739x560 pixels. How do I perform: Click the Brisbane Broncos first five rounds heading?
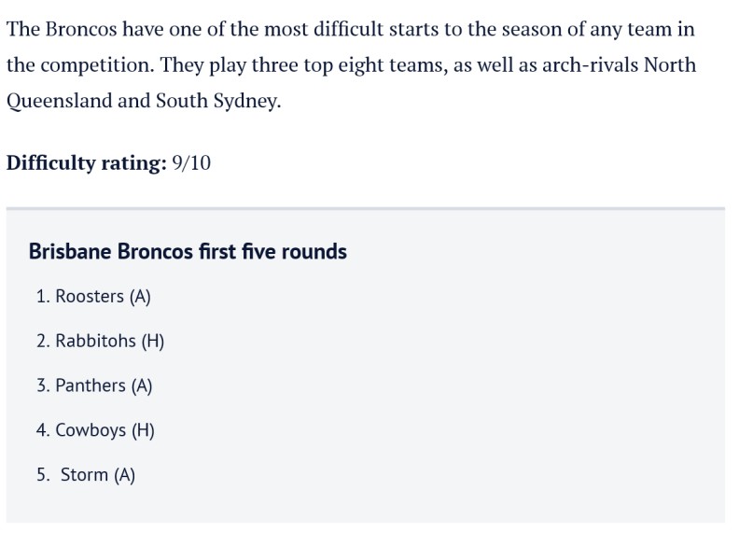coord(188,251)
